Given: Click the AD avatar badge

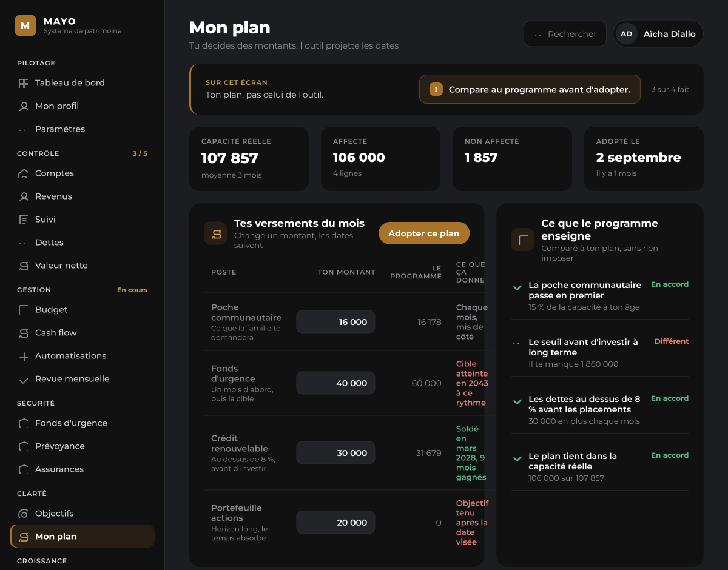Looking at the screenshot, I should [x=626, y=34].
